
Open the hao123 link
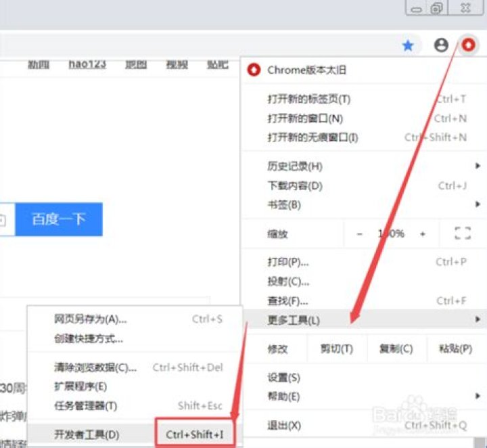click(87, 64)
